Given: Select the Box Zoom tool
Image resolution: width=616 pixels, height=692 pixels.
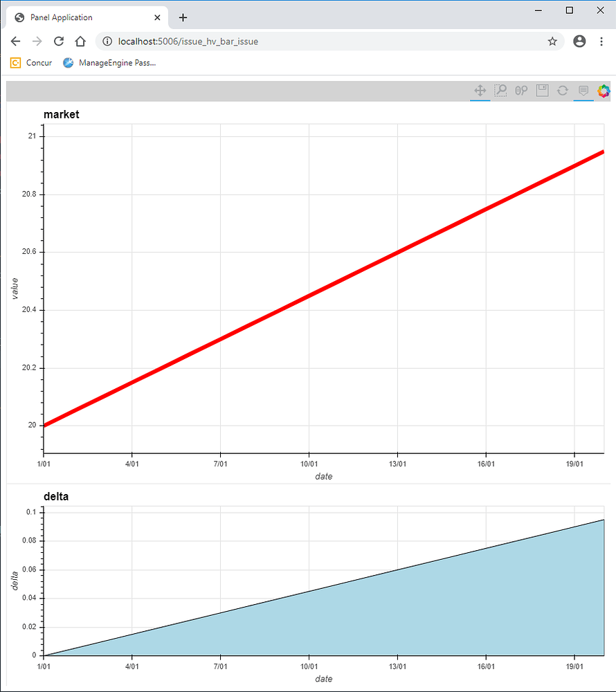Looking at the screenshot, I should (500, 91).
